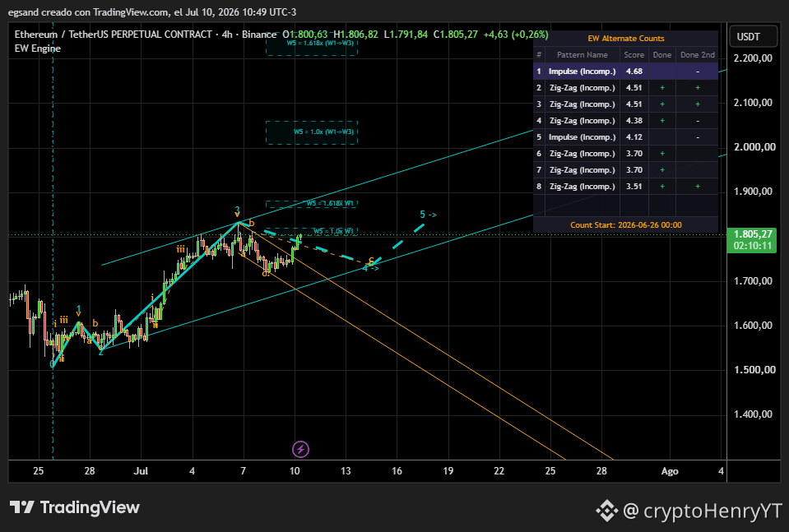Click day 10 on the time axis
The height and width of the screenshot is (532, 789).
[295, 471]
